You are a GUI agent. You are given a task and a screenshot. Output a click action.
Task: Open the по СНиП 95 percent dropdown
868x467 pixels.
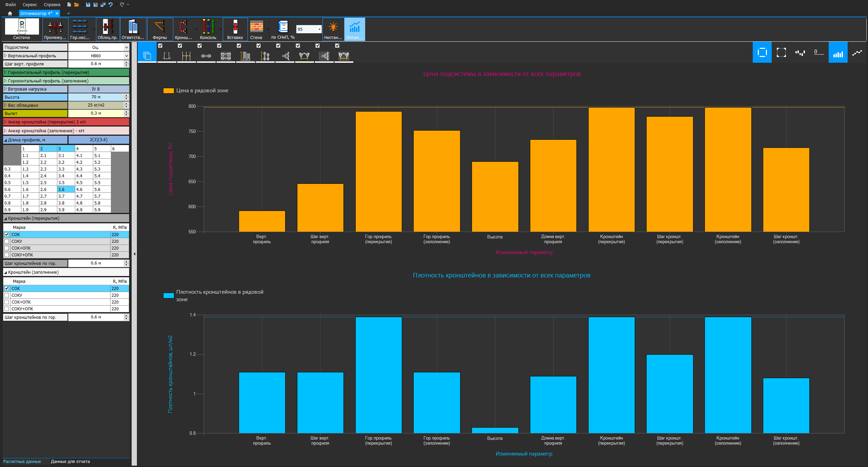[x=319, y=30]
